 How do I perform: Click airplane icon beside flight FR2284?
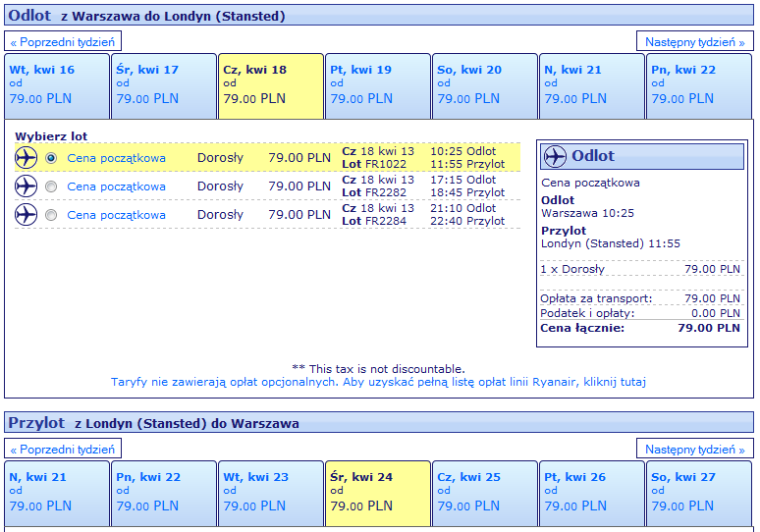(27, 215)
